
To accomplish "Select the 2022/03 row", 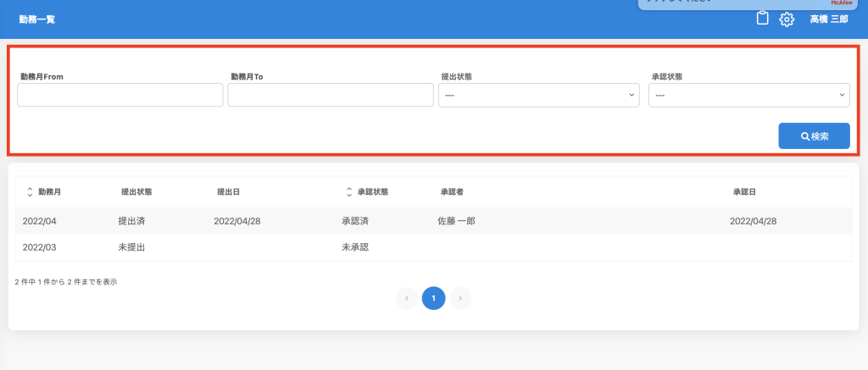I will (39, 247).
